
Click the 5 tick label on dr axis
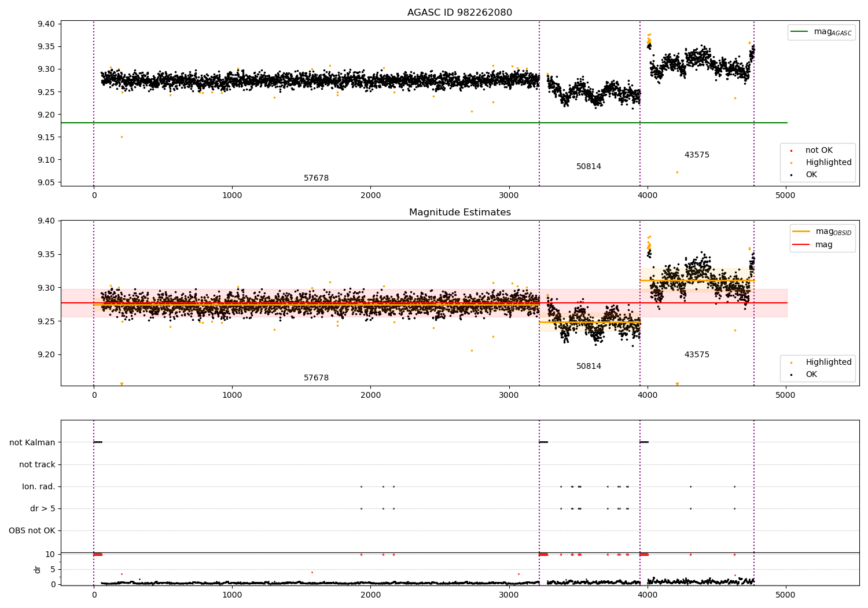(x=53, y=570)
